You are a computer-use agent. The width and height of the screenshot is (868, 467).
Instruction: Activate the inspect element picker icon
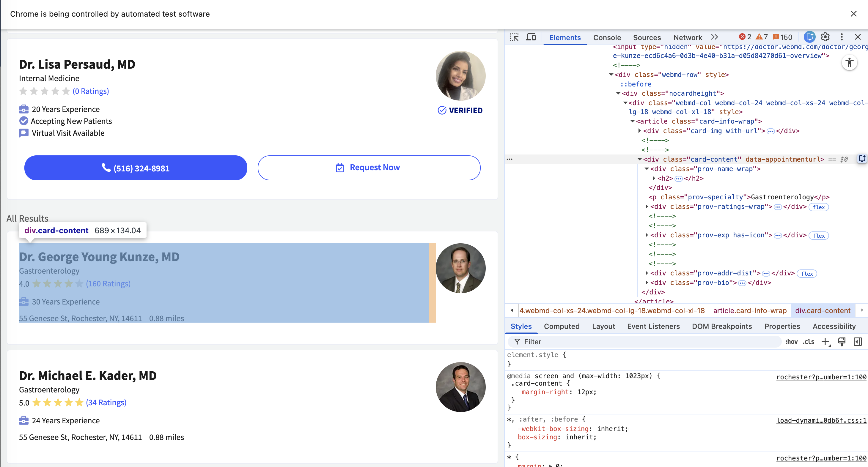(514, 37)
